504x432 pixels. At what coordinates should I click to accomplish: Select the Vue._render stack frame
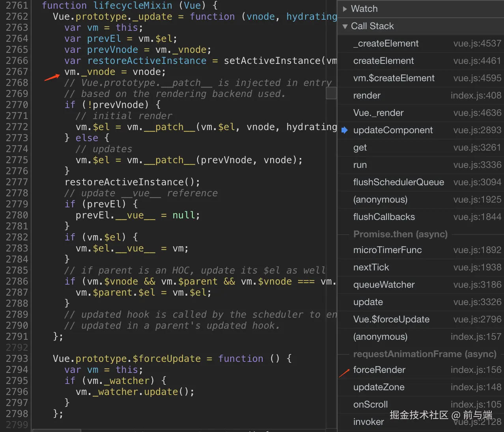[421, 113]
